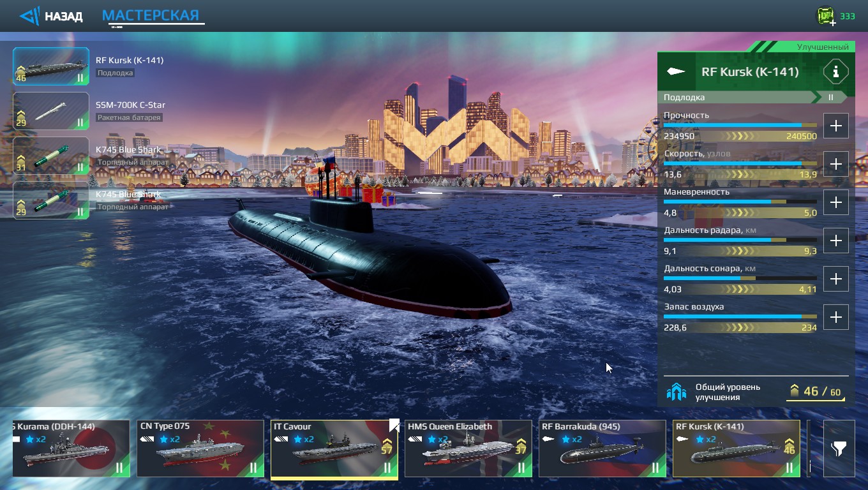Image resolution: width=868 pixels, height=490 pixels.
Task: Upgrade Прочность with the plus button
Action: (x=835, y=126)
